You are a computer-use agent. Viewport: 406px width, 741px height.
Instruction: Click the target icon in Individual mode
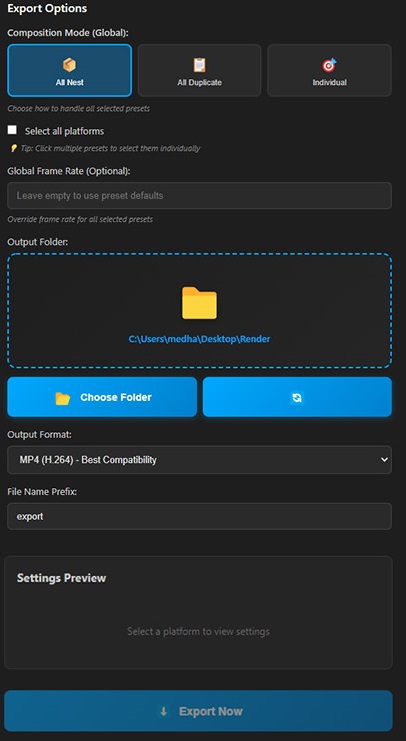[x=329, y=65]
